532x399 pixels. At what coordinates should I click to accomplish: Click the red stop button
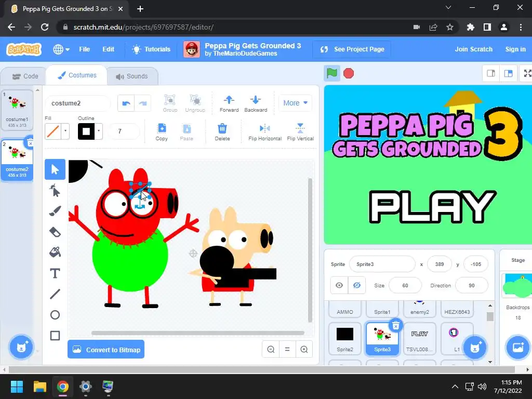click(x=349, y=73)
